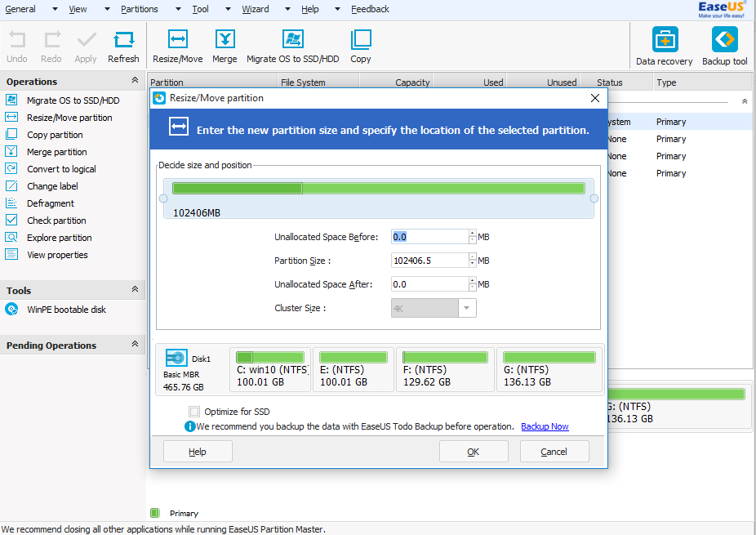Collapse the Pending Operations section

135,344
